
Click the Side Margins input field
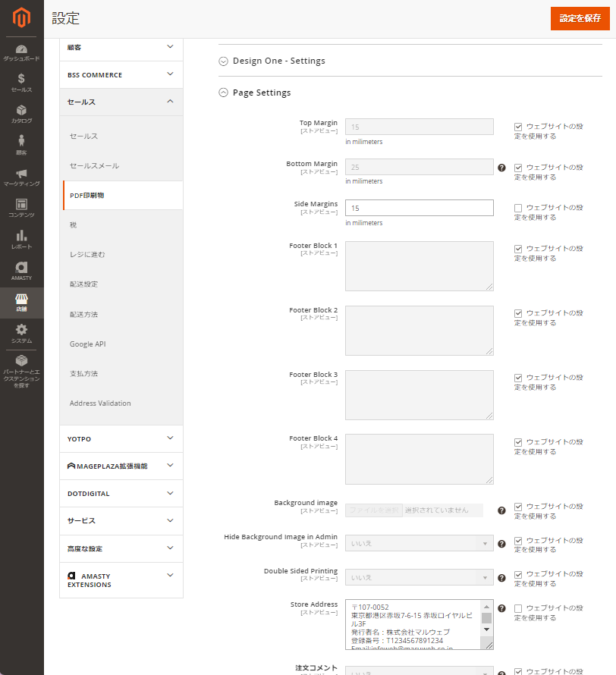pos(420,208)
